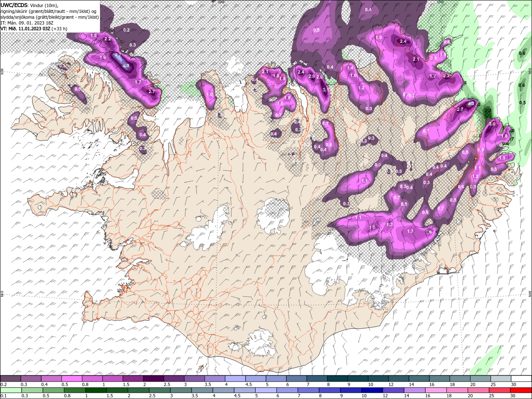Click the '2.0' precipitation value on map

click(320, 77)
